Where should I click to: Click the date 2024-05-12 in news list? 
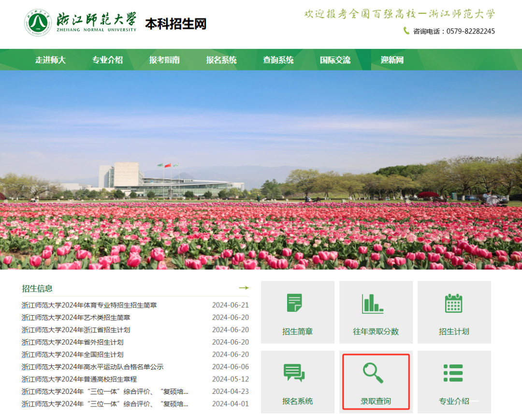point(231,379)
